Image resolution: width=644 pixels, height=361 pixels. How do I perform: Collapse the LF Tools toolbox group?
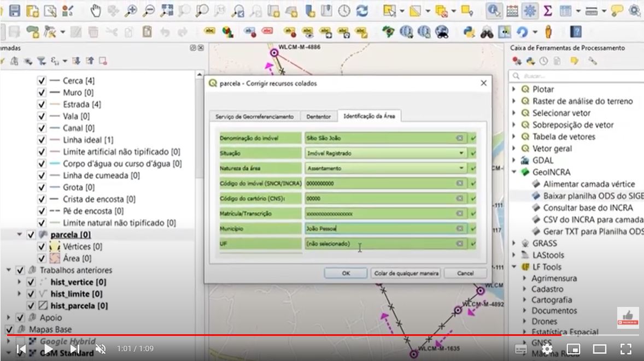514,267
